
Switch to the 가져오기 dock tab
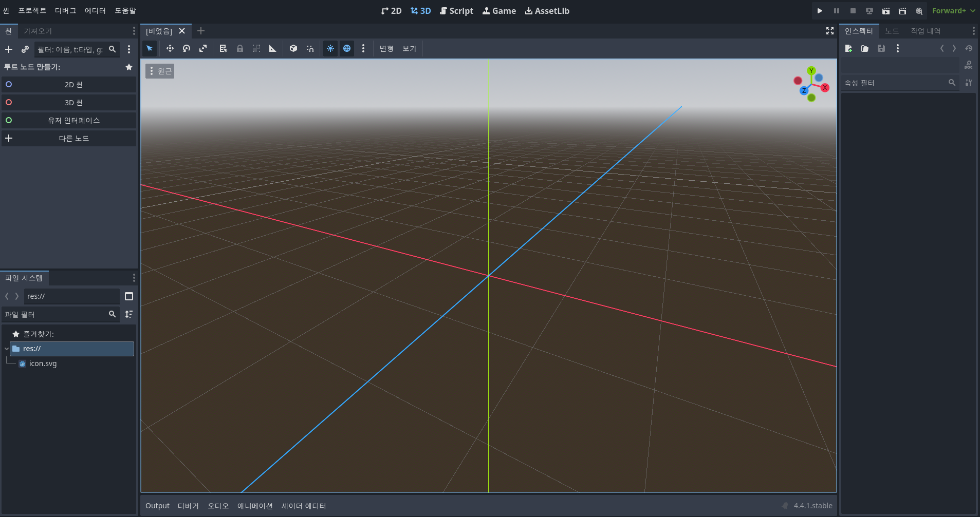click(38, 31)
